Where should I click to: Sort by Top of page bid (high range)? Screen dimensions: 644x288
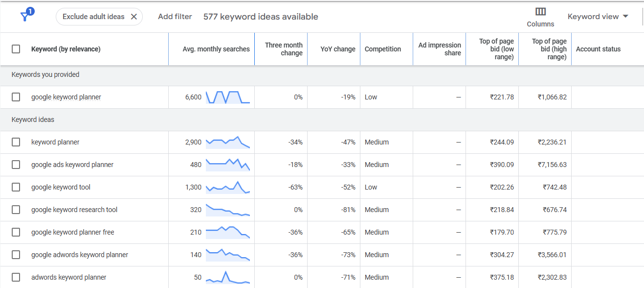point(549,49)
